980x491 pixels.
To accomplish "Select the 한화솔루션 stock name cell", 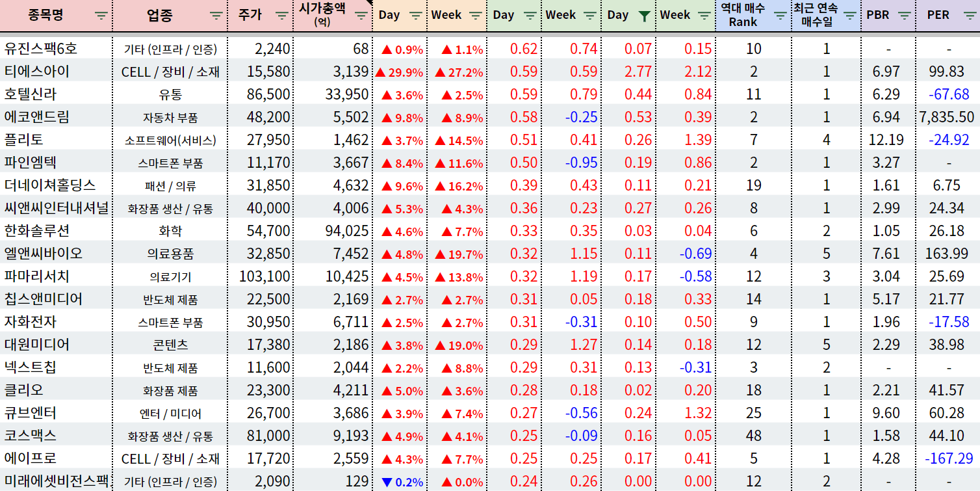I will click(57, 231).
